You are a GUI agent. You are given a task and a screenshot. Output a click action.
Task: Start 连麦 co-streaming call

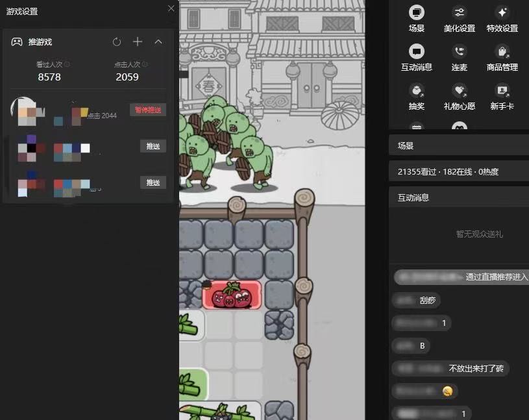[459, 51]
